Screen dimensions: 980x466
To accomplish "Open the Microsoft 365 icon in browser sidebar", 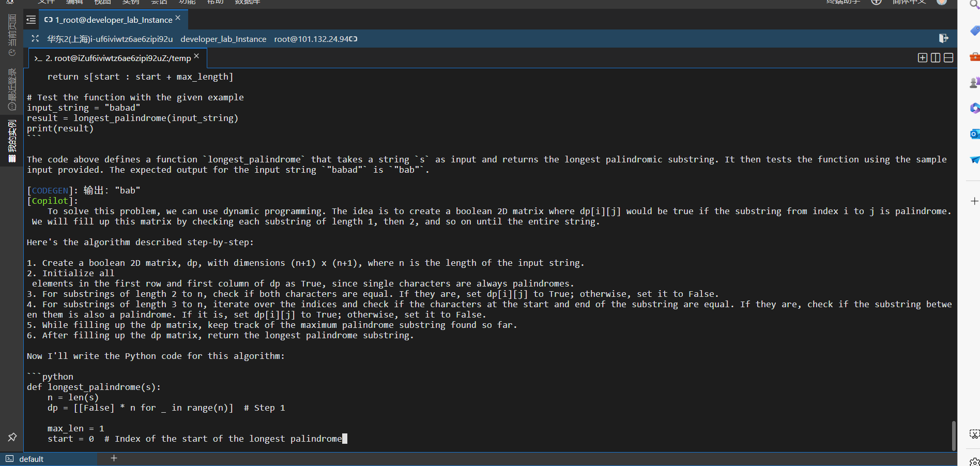I will coord(974,108).
